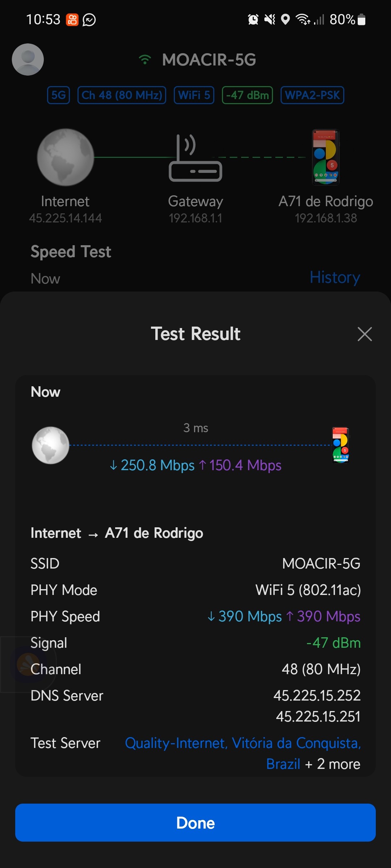This screenshot has height=868, width=391.
Task: Tap the A71 de Rodrigo phone icon
Action: coord(326,157)
